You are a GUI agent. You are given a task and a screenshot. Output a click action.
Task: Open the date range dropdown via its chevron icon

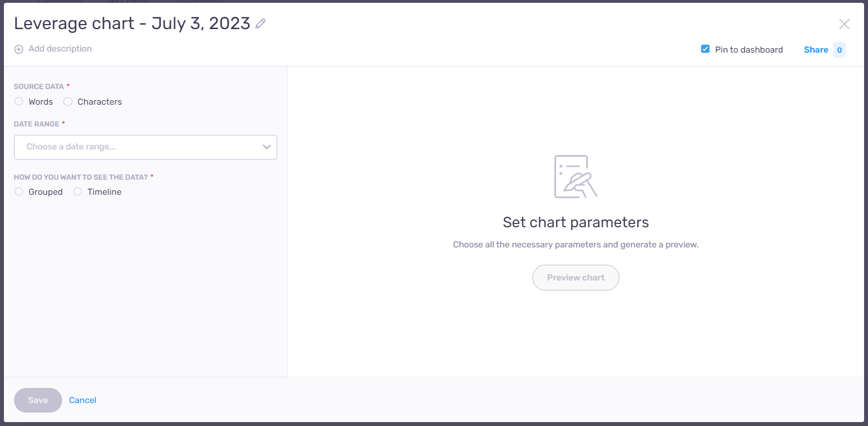[x=267, y=147]
